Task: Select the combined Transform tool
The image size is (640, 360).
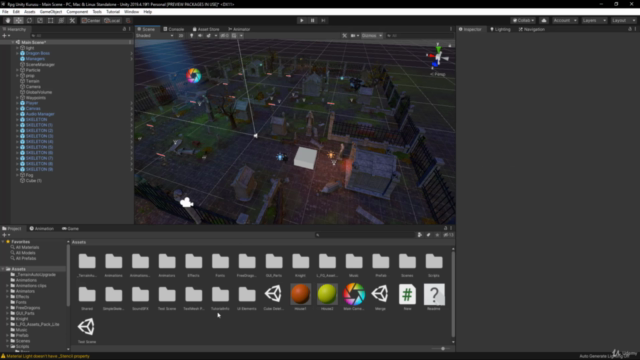Action: [61, 20]
